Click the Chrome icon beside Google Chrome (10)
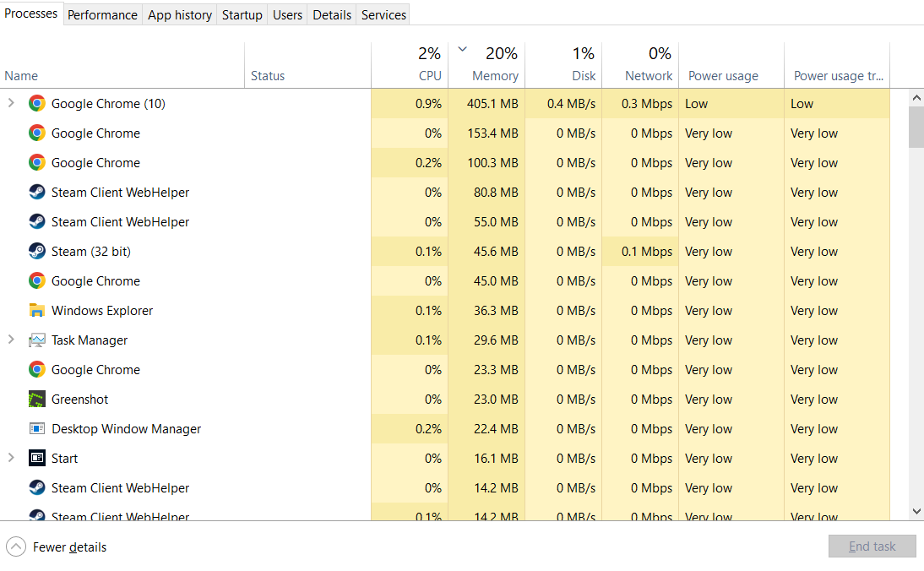 [x=37, y=104]
